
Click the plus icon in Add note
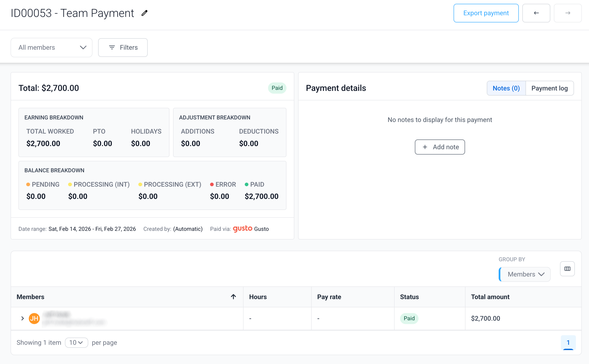point(425,147)
